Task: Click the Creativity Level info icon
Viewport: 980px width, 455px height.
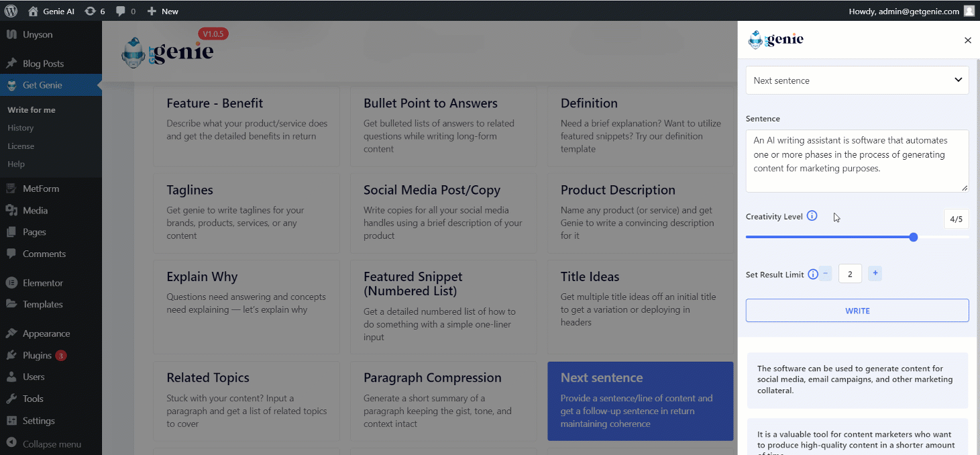Action: tap(812, 216)
